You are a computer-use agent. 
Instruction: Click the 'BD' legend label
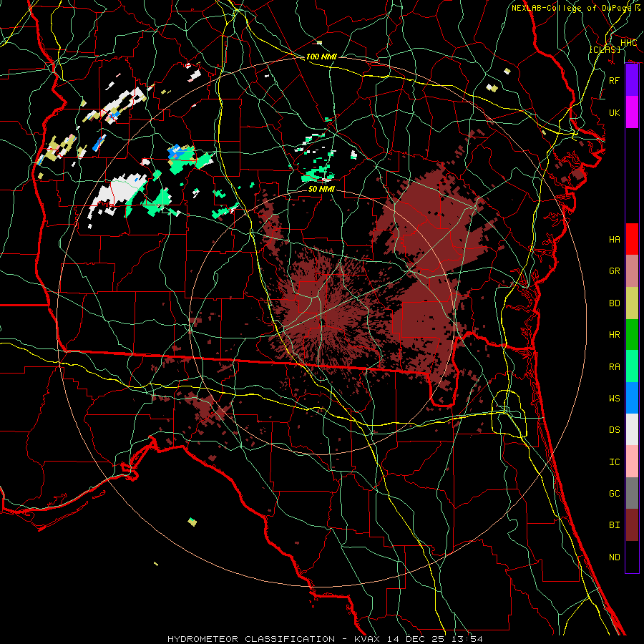point(614,303)
